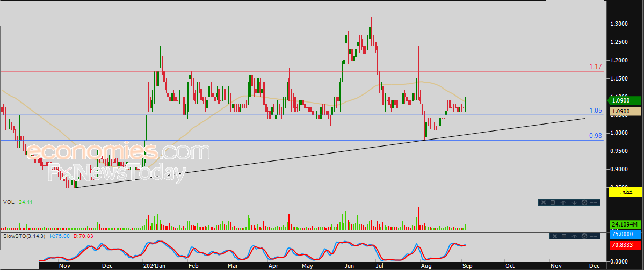Click the Feb timeline label
The width and height of the screenshot is (644, 270).
[x=193, y=266]
